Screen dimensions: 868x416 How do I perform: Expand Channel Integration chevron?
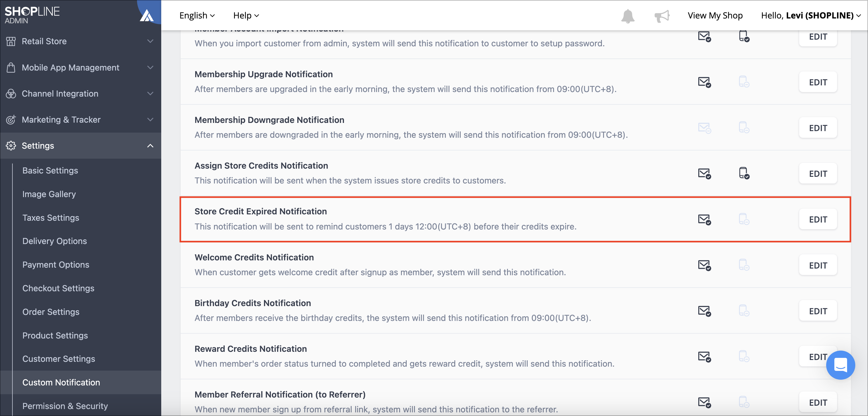[150, 94]
